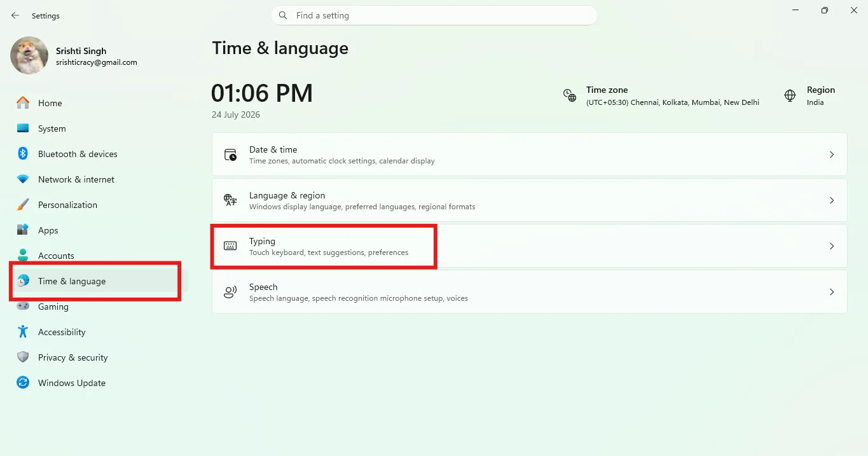Expand the Language & region chevron arrow
This screenshot has height=456, width=868.
[832, 200]
